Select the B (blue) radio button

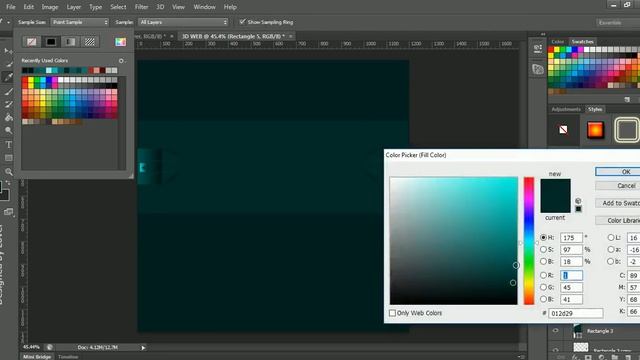tap(543, 299)
